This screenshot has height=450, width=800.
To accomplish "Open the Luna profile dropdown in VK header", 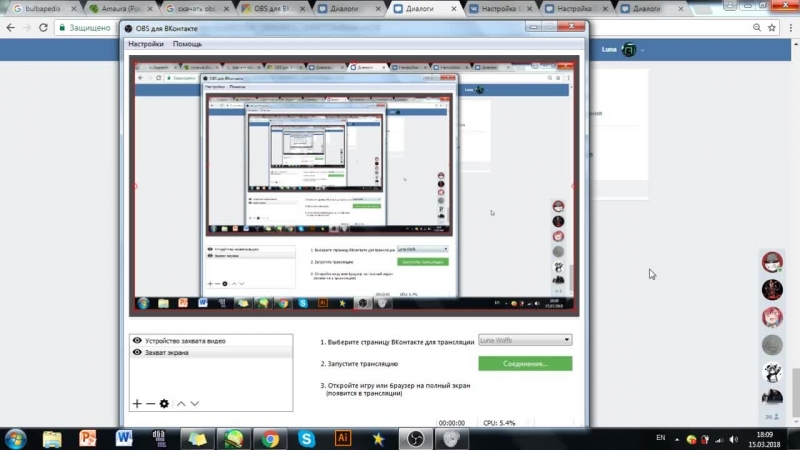I will pyautogui.click(x=623, y=49).
